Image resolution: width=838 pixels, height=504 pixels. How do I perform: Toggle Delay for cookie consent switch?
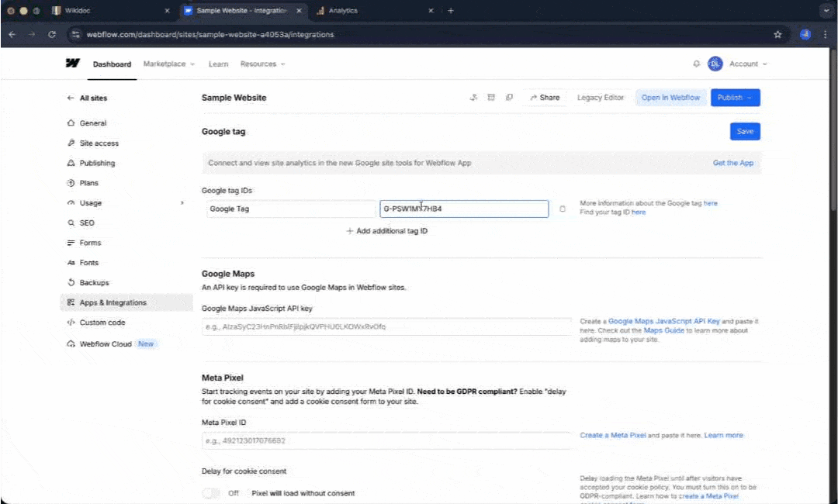211,493
